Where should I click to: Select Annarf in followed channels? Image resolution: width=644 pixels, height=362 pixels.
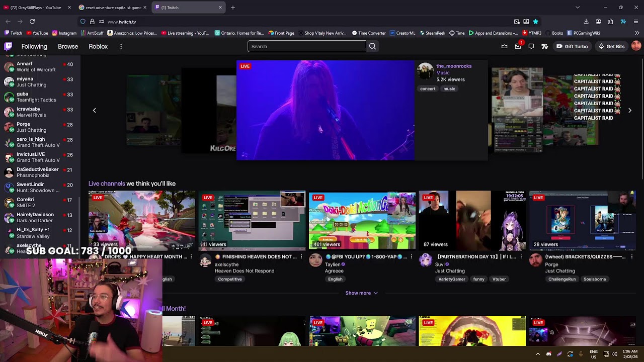[x=40, y=67]
